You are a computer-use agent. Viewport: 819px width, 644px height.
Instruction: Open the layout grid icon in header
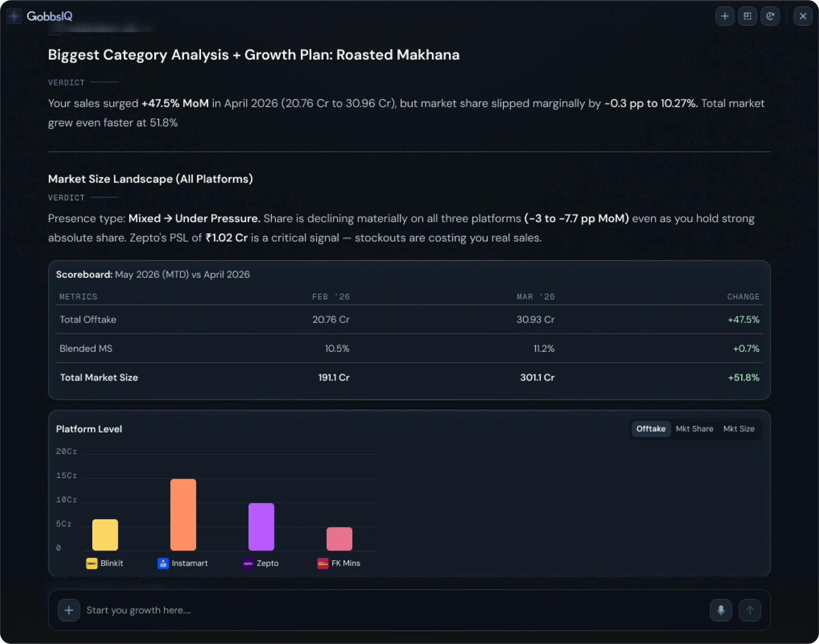tap(747, 16)
